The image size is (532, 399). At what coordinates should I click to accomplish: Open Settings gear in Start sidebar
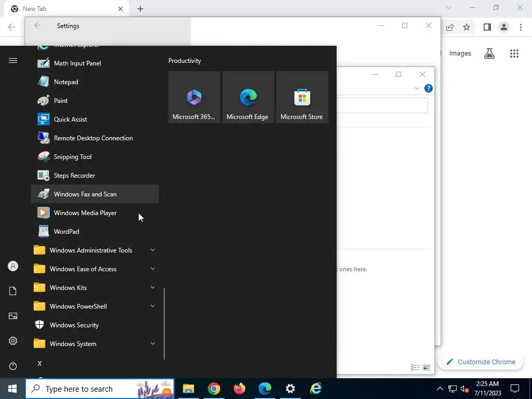tap(13, 341)
